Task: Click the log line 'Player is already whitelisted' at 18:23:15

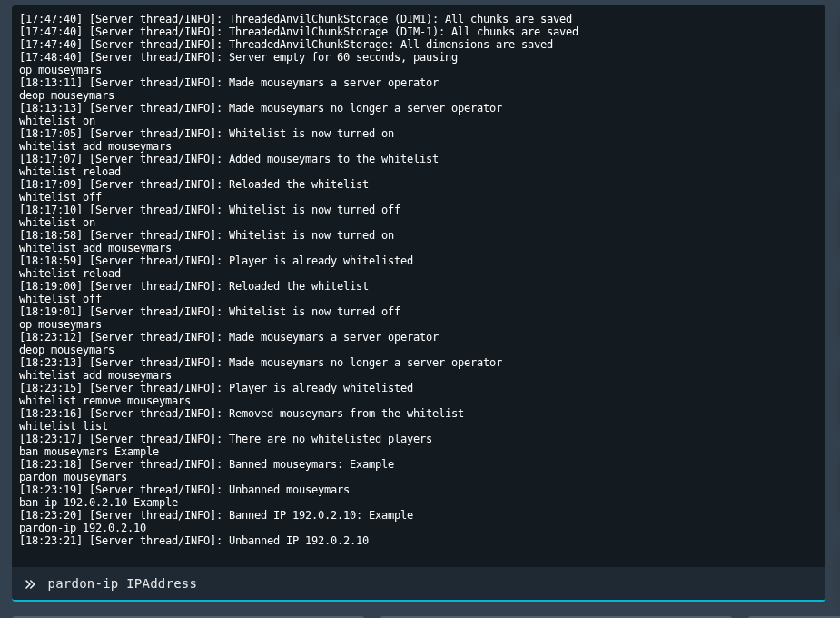Action: [x=216, y=388]
